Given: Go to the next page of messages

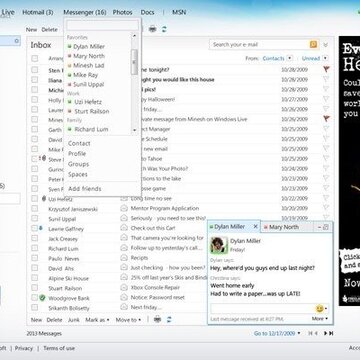Looking at the screenshot, I should point(325,333).
